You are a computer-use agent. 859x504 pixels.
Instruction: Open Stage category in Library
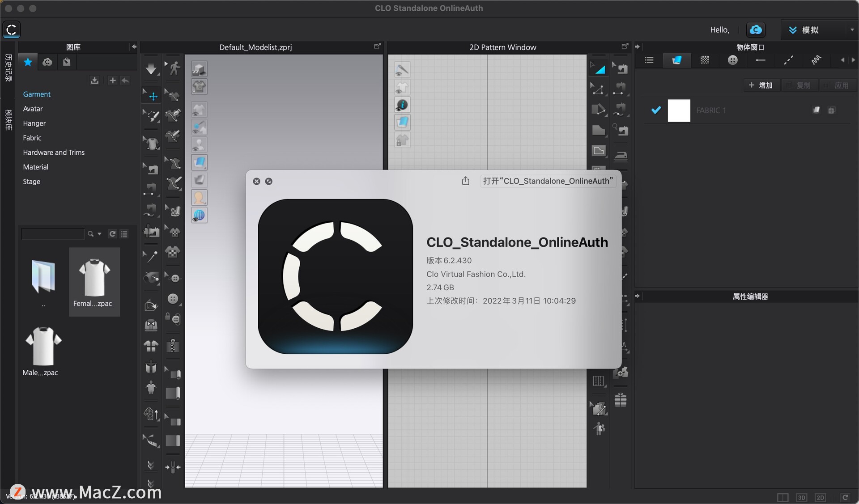coord(32,182)
